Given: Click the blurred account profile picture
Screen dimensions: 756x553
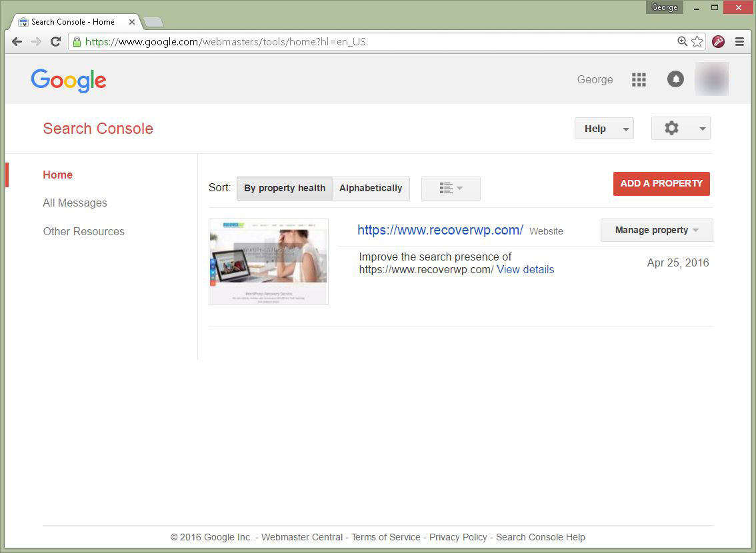Looking at the screenshot, I should pyautogui.click(x=712, y=79).
